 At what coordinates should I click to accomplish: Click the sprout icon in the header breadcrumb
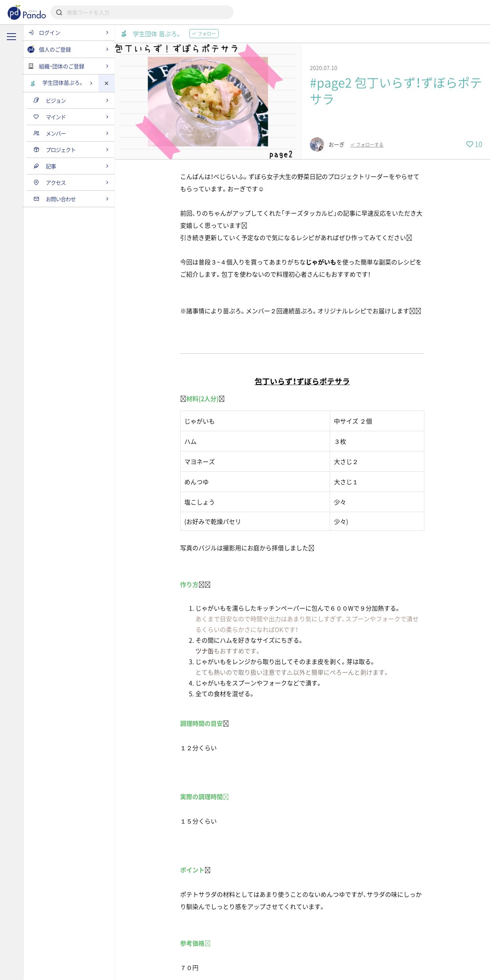tap(124, 34)
